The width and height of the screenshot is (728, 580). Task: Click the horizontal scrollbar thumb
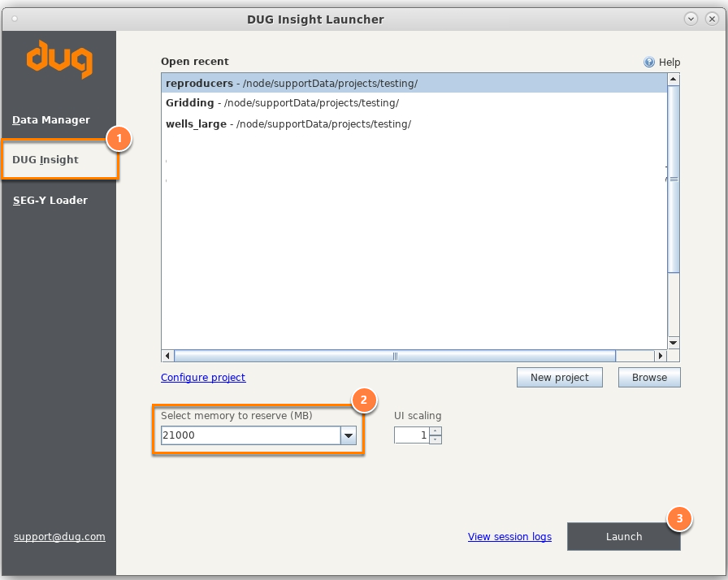[395, 356]
